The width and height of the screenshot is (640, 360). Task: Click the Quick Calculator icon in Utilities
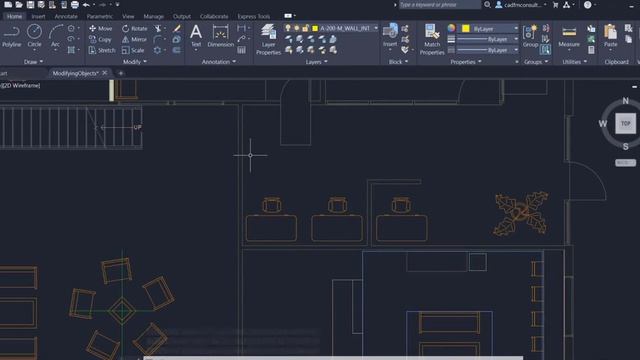591,50
